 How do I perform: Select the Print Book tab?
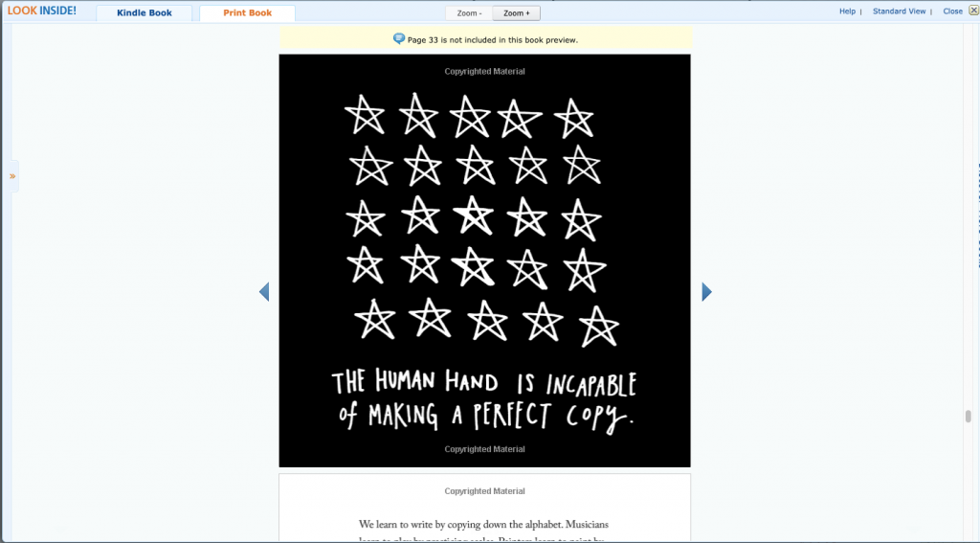coord(247,13)
